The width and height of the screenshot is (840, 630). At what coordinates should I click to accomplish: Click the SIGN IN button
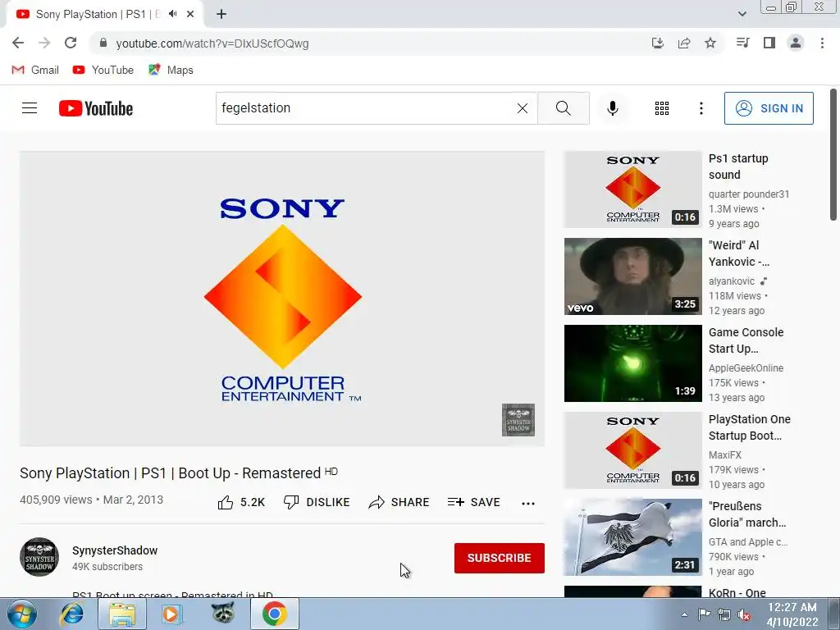click(769, 108)
